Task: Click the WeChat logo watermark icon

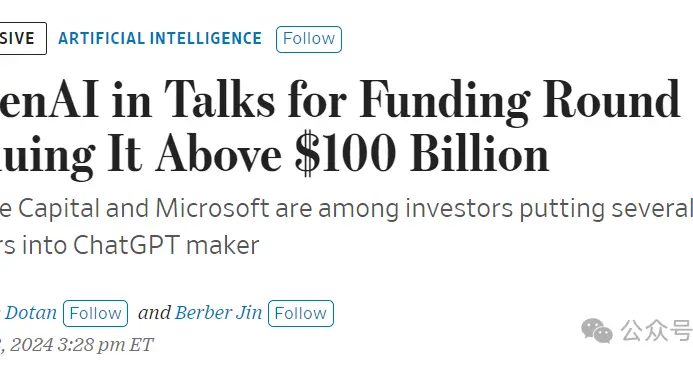Action: [x=597, y=330]
